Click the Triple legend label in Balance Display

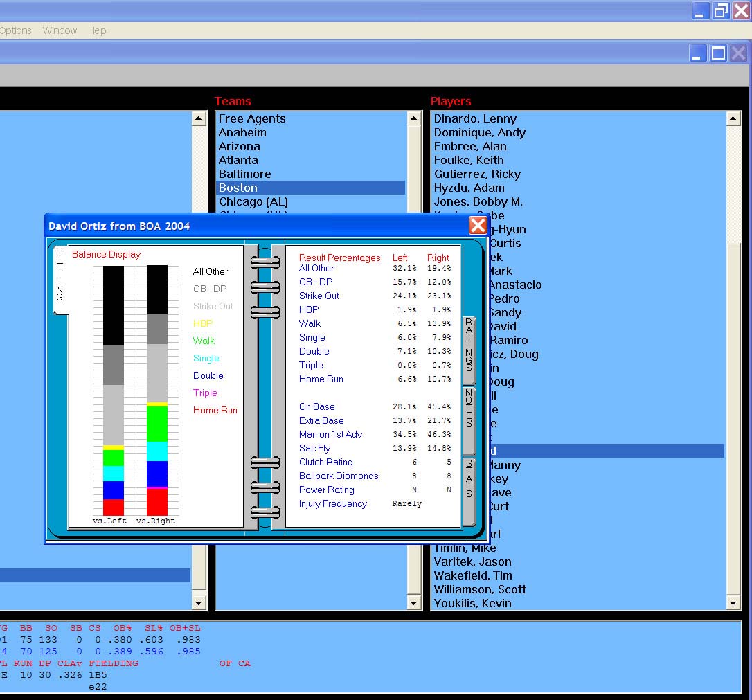pos(205,393)
